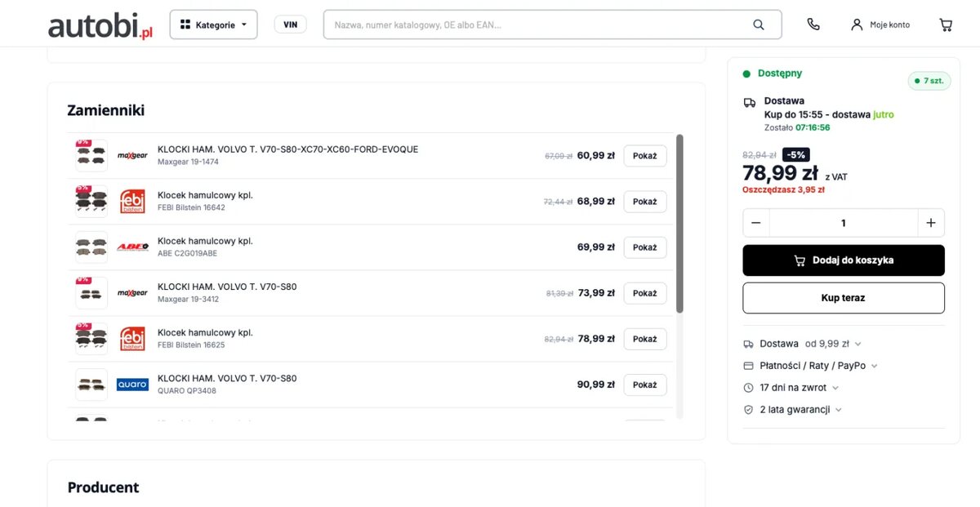Click the payment card icon
Image resolution: width=980 pixels, height=507 pixels.
[748, 366]
